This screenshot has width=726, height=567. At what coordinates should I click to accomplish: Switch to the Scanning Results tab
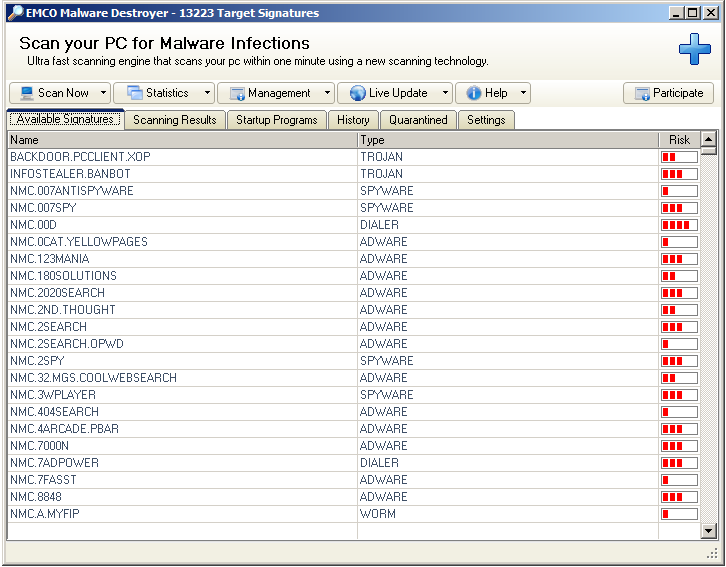tap(174, 120)
